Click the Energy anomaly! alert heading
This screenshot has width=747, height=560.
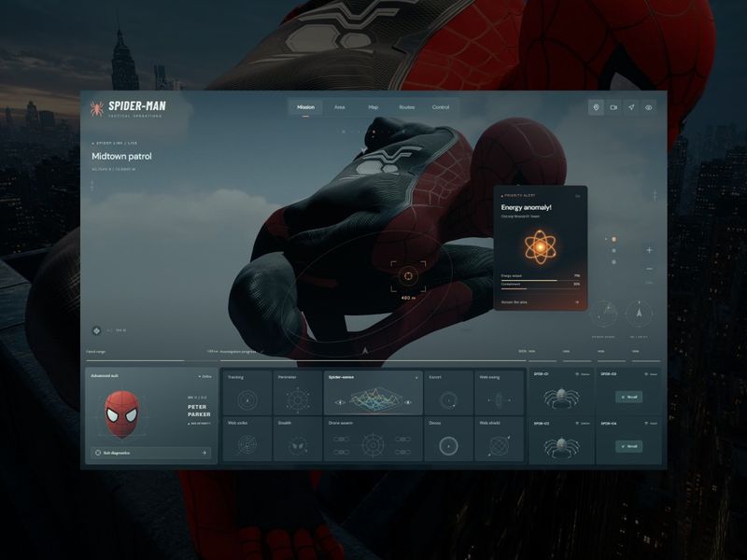[526, 207]
